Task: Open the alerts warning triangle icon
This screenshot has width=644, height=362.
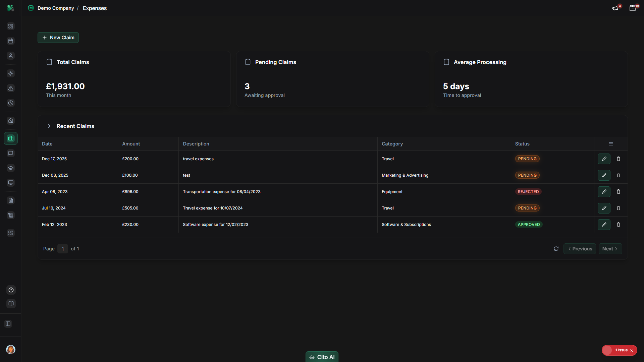Action: [x=11, y=88]
